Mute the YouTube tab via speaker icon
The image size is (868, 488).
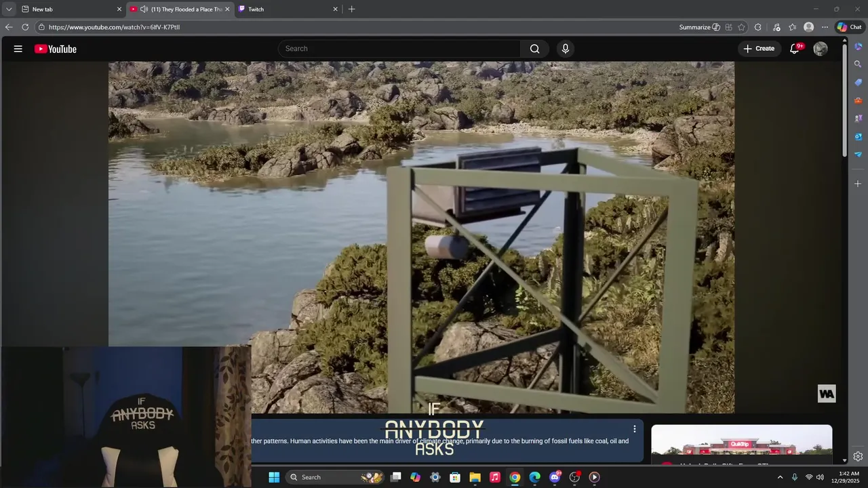[144, 9]
